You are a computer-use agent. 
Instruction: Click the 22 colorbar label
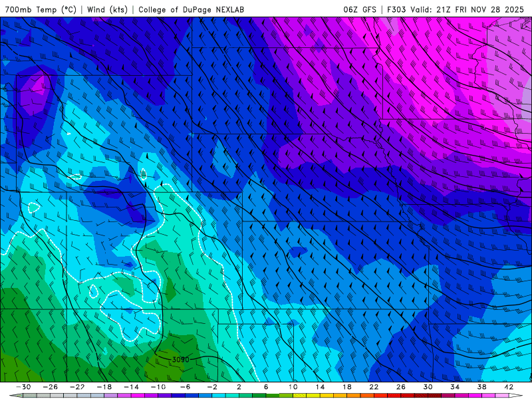coord(374,387)
